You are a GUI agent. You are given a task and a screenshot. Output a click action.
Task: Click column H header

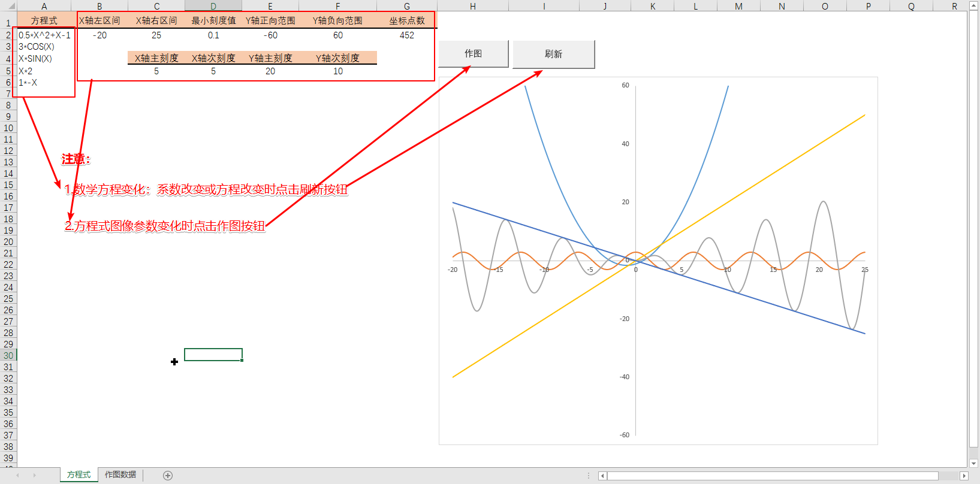click(x=473, y=6)
